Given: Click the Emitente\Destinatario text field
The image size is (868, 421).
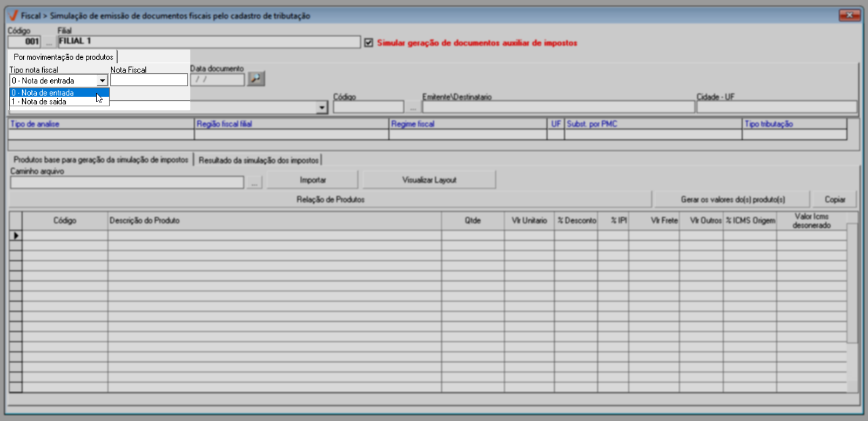Looking at the screenshot, I should (x=558, y=107).
